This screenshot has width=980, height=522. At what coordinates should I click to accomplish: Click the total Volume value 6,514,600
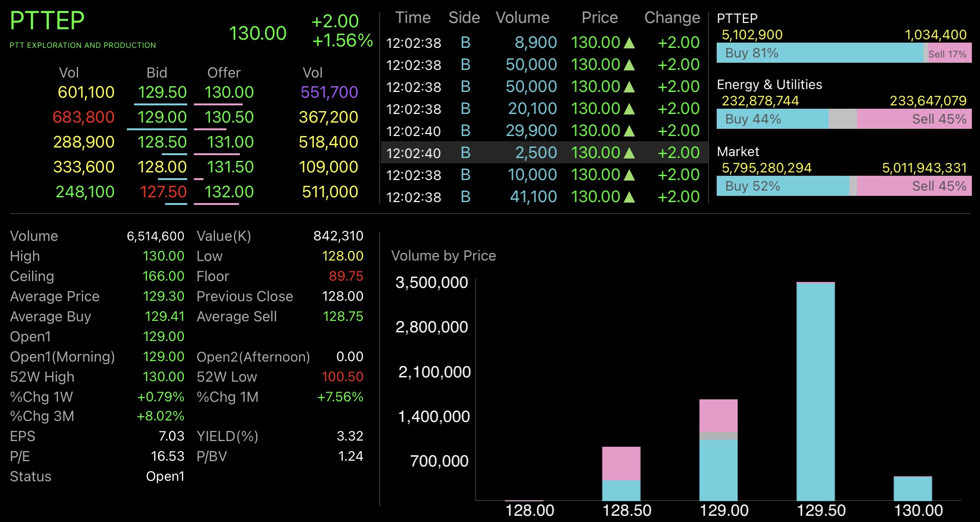click(x=155, y=236)
